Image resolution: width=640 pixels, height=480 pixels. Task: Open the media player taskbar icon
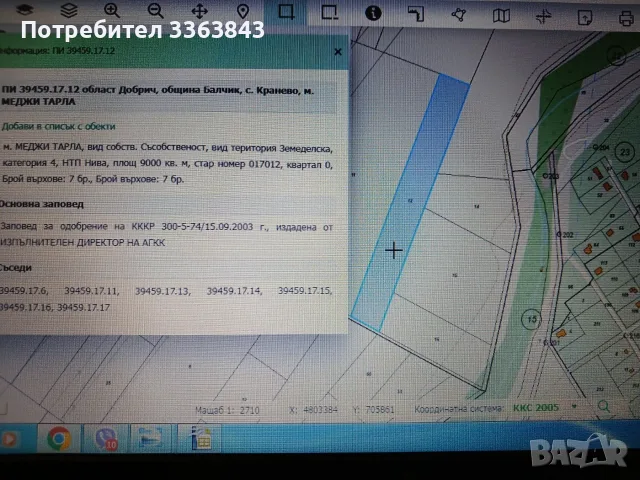pyautogui.click(x=10, y=439)
